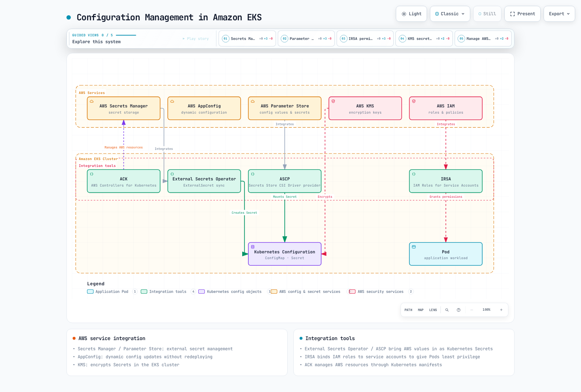Image resolution: width=581 pixels, height=392 pixels.
Task: Click database icon on Kubernetes Configuration node
Action: click(253, 247)
